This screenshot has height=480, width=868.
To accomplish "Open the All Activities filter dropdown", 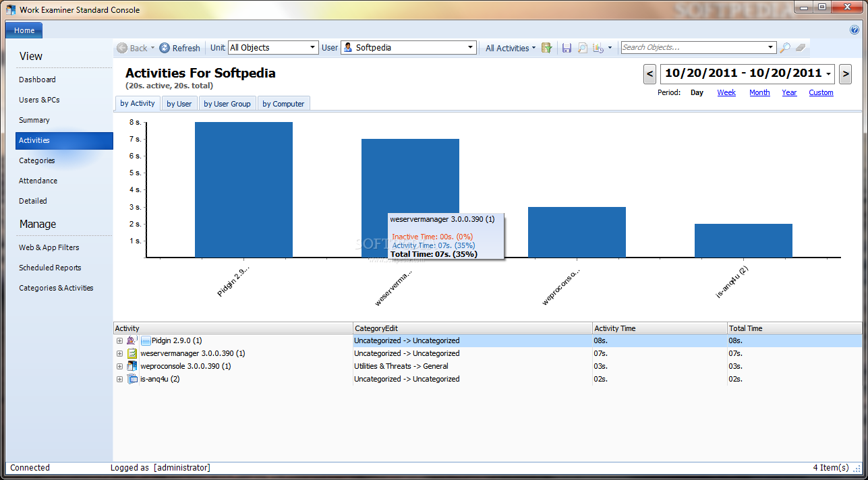I will (511, 48).
